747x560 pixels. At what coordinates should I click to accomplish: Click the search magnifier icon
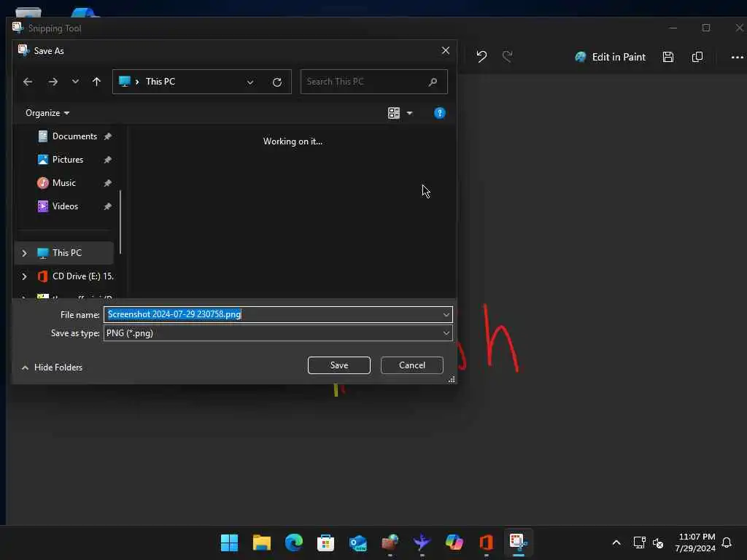433,82
